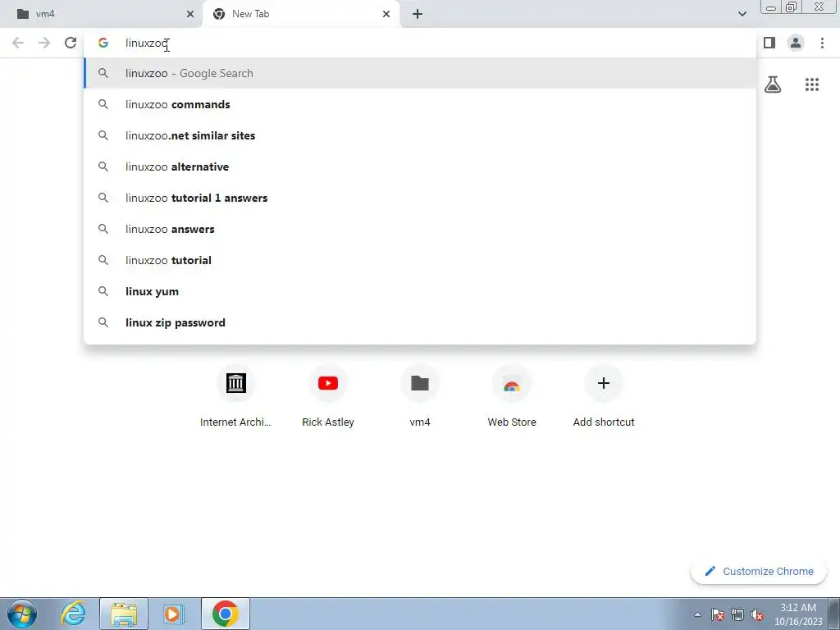
Task: Click Show desktop strip beside the clock
Action: [834, 614]
